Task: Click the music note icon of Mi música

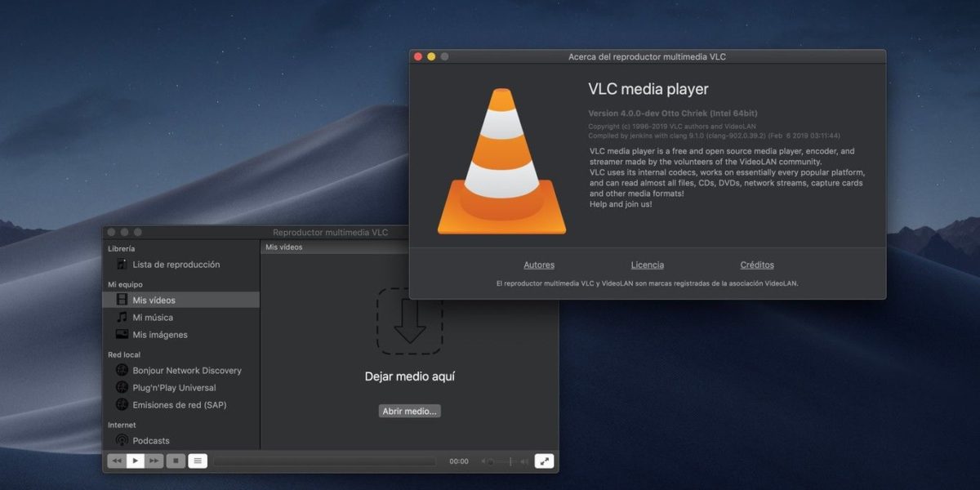Action: coord(122,317)
